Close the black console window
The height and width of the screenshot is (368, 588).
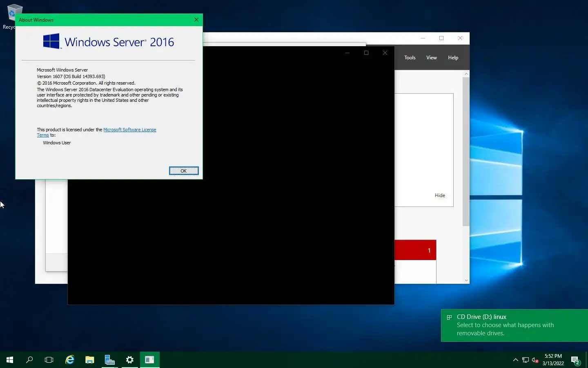point(385,53)
